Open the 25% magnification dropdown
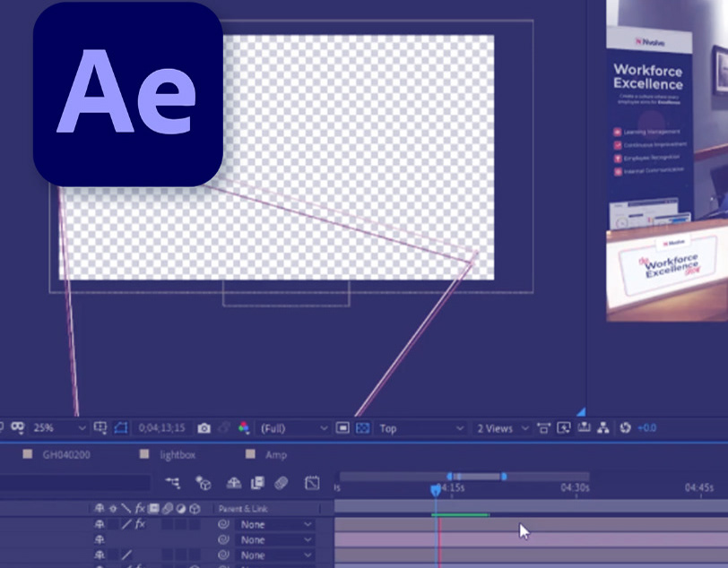728x568 pixels. click(x=59, y=428)
